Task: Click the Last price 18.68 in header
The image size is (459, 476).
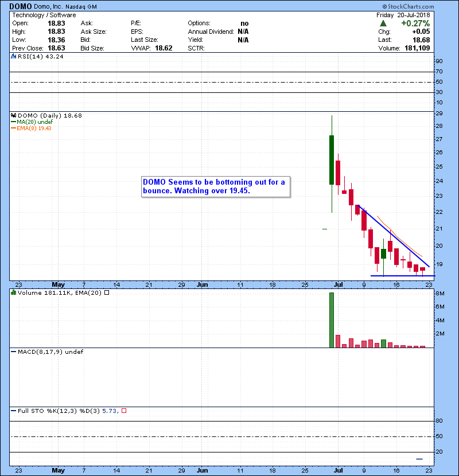Action: click(421, 40)
